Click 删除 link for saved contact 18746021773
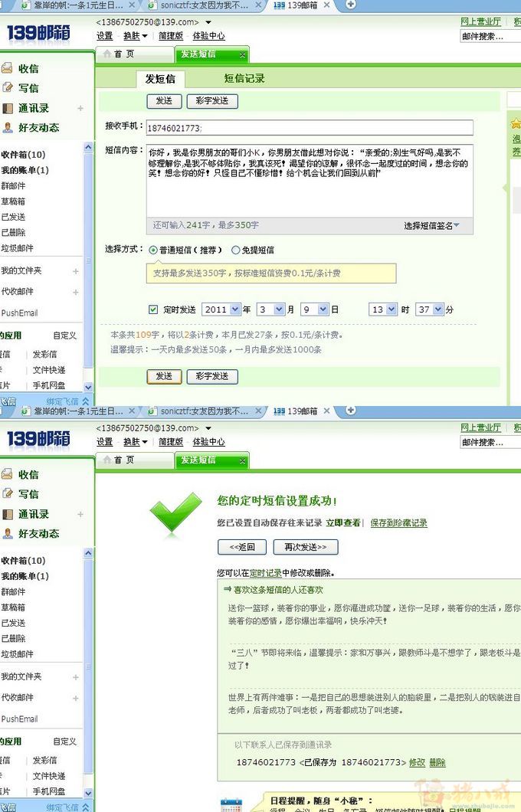Screen dimensions: 521x812 point(437,762)
